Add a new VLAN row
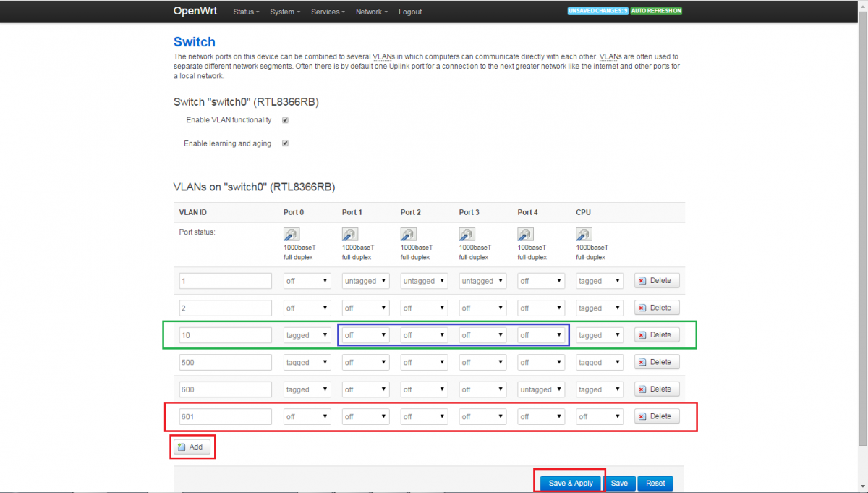Viewport: 868px width, 493px height. click(x=192, y=447)
